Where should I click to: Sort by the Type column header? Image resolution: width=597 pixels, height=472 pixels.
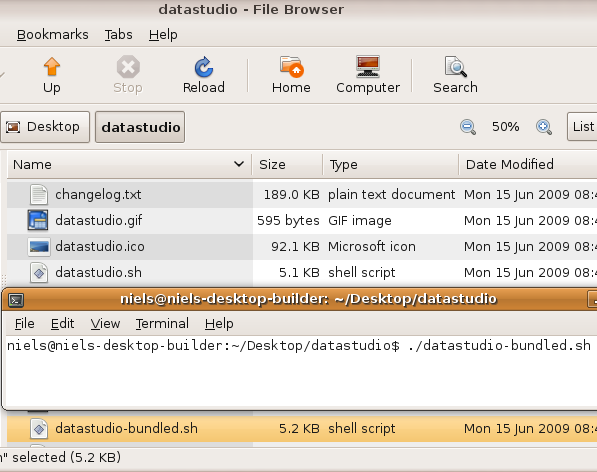click(391, 164)
